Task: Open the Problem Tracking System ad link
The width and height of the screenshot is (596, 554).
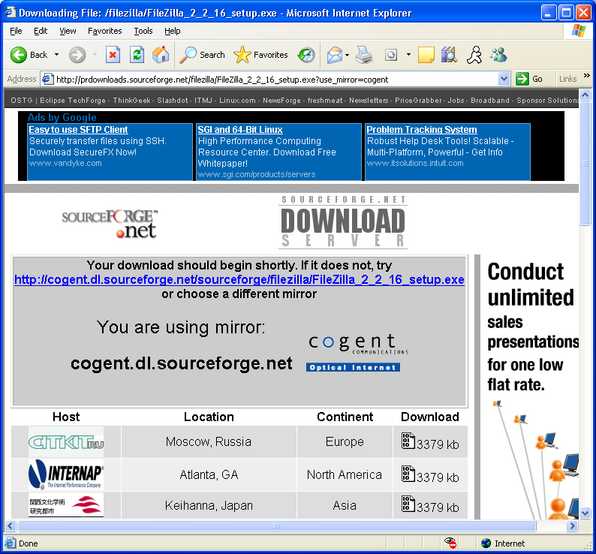Action: point(422,130)
